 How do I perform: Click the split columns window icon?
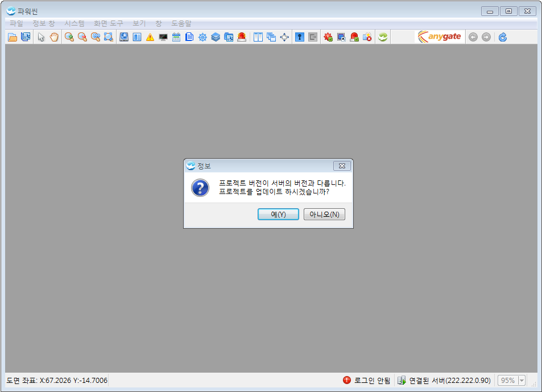click(x=258, y=37)
